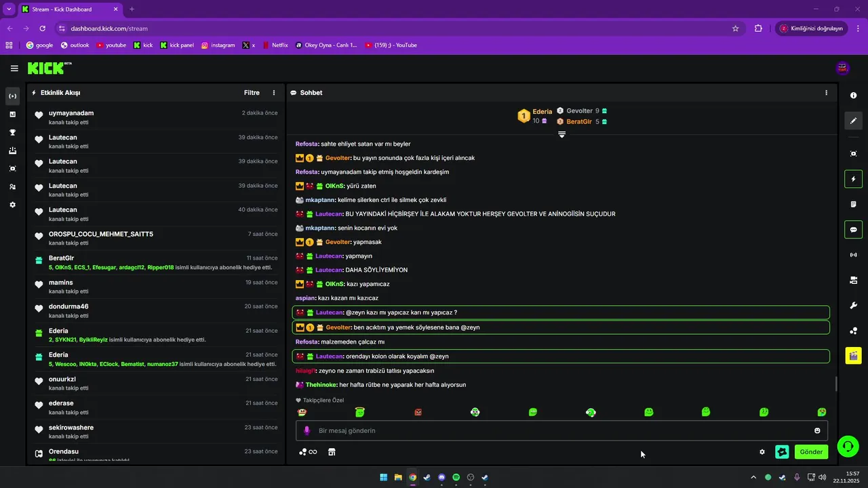Click top gifter Ederia in leaderboard
868x488 pixels.
point(542,111)
